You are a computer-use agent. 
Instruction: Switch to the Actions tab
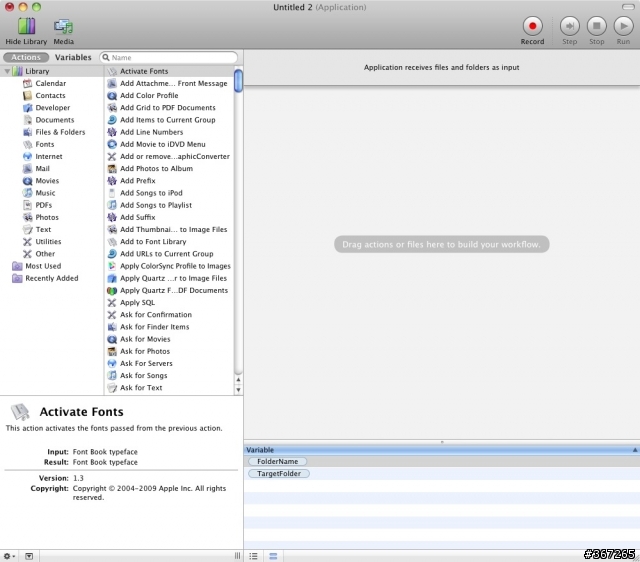coord(26,57)
